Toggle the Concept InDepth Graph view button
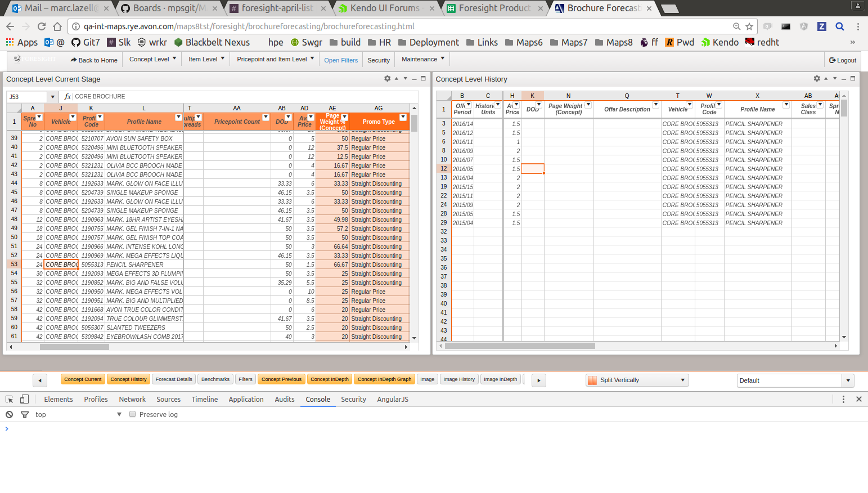 click(x=384, y=379)
